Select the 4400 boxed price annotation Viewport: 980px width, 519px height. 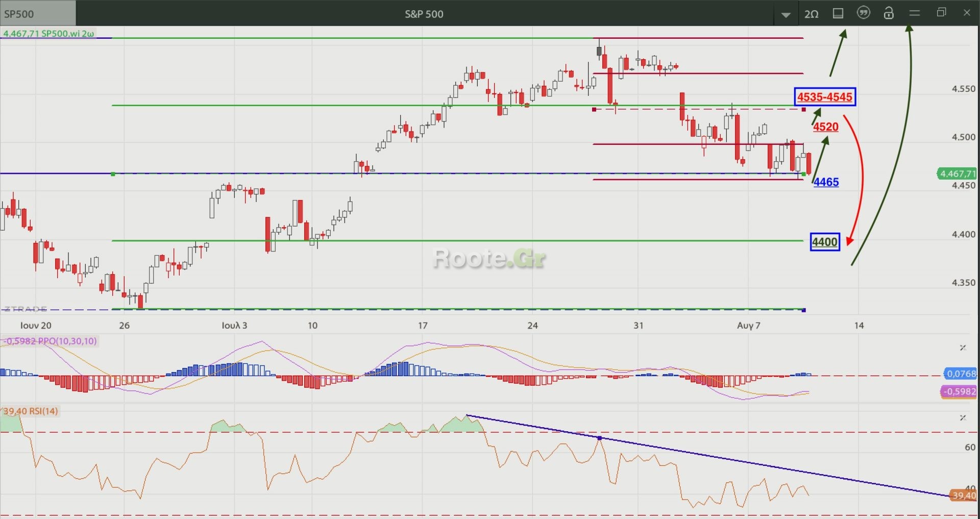[x=825, y=242]
